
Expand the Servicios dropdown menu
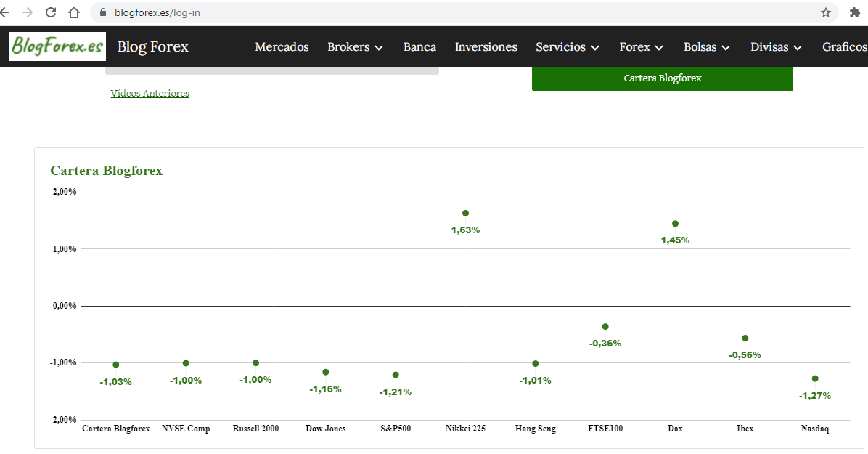coord(568,47)
